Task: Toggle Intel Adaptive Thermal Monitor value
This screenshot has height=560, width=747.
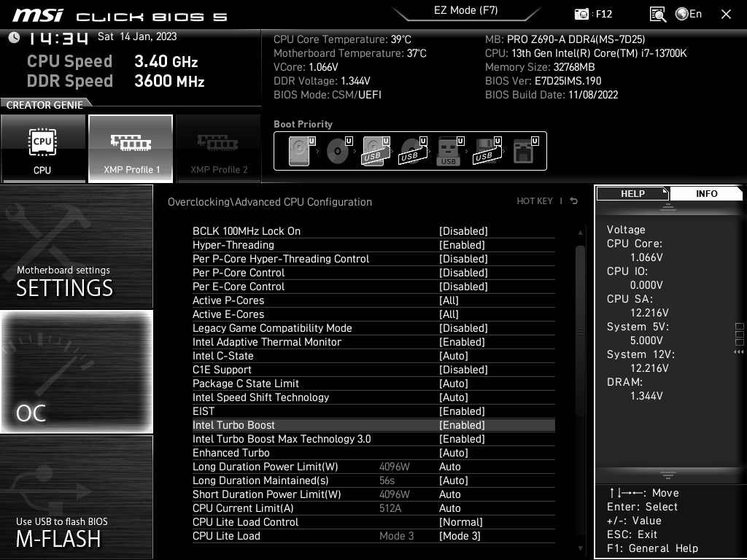Action: click(462, 342)
